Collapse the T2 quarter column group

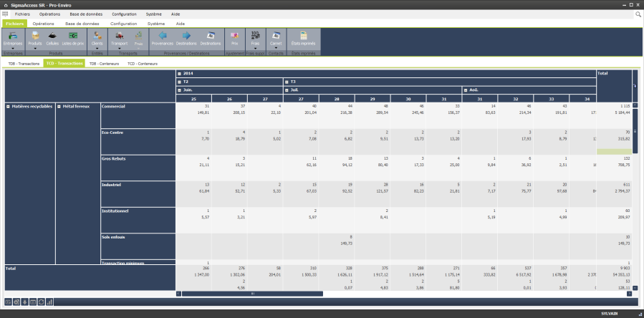coord(179,82)
